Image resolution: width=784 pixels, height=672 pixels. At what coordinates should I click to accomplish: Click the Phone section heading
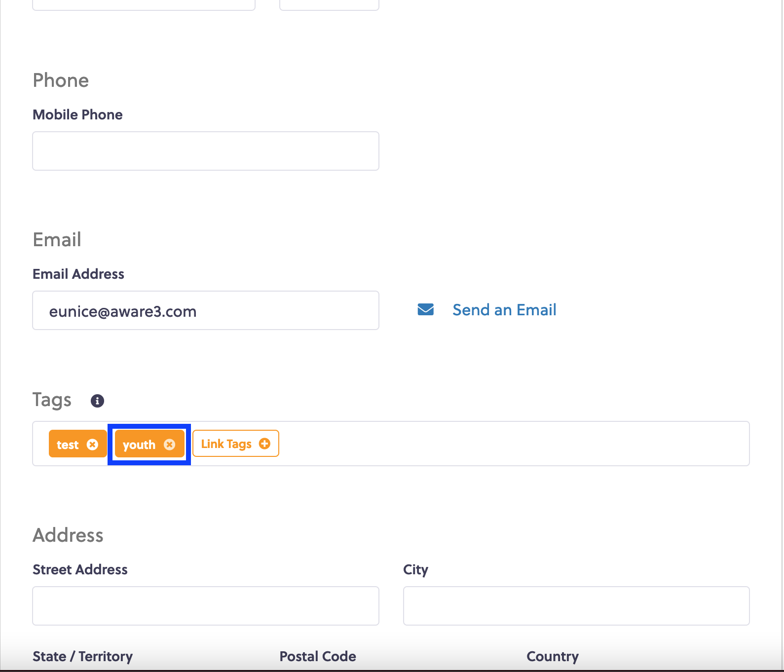pyautogui.click(x=61, y=80)
